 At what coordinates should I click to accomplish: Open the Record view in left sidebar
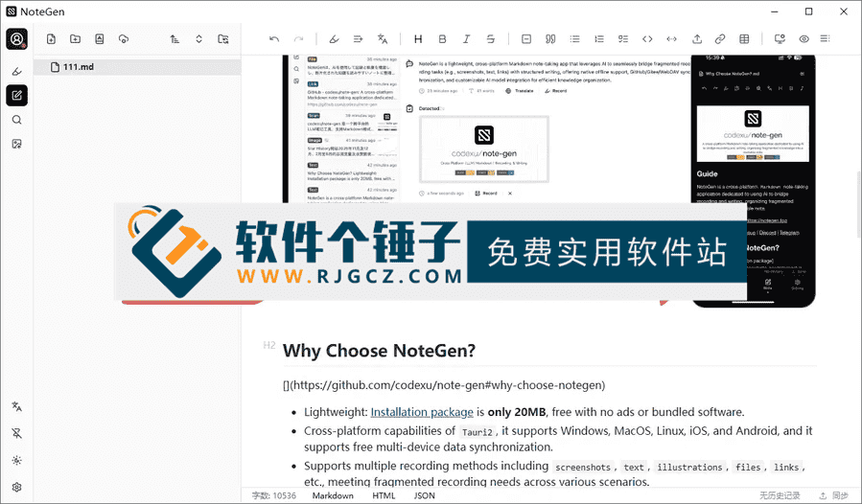click(x=17, y=72)
